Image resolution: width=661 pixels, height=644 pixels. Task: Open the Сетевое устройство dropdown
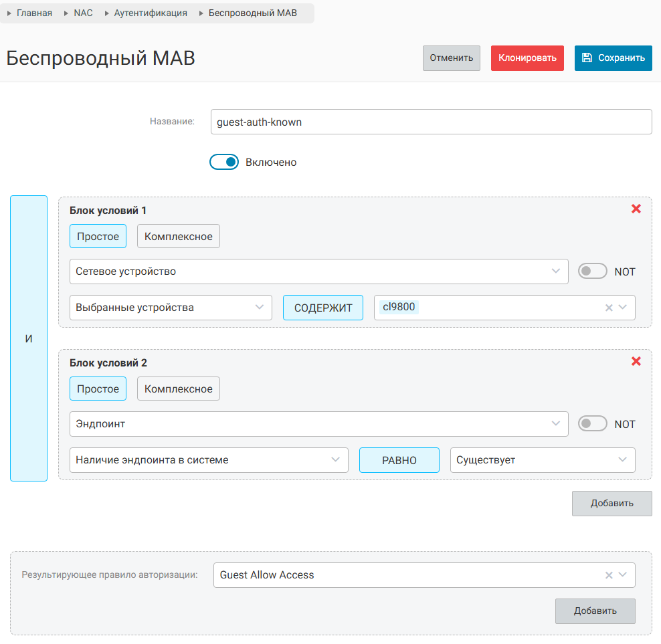tap(318, 272)
